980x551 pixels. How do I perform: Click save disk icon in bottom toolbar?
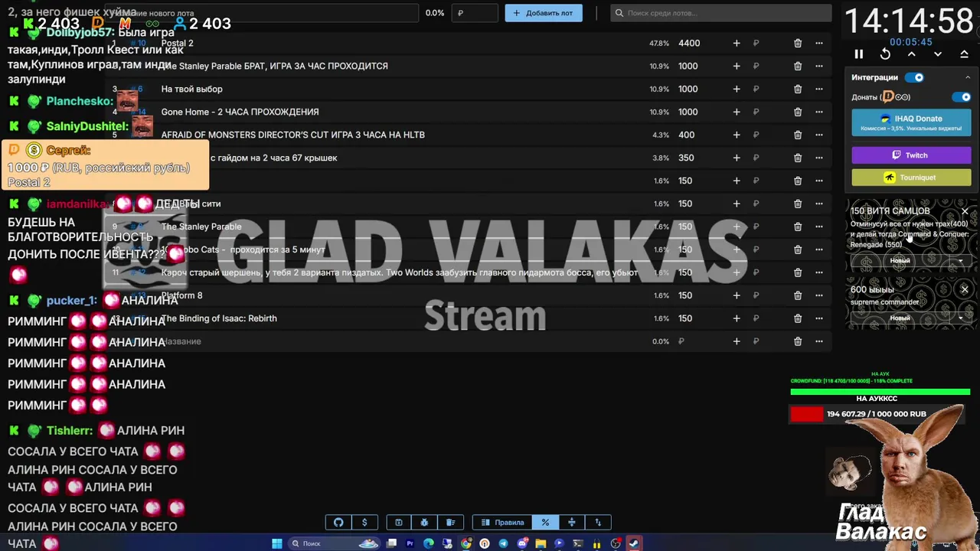point(399,523)
